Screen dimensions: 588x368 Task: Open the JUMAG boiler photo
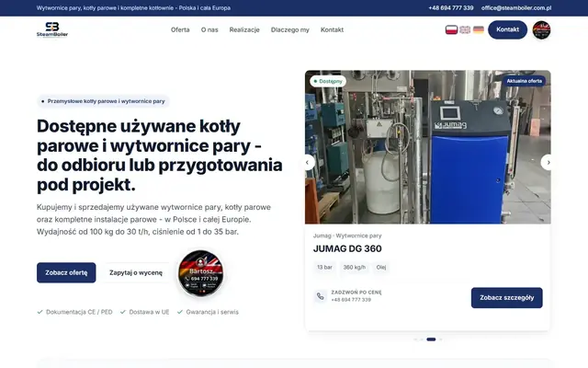428,147
